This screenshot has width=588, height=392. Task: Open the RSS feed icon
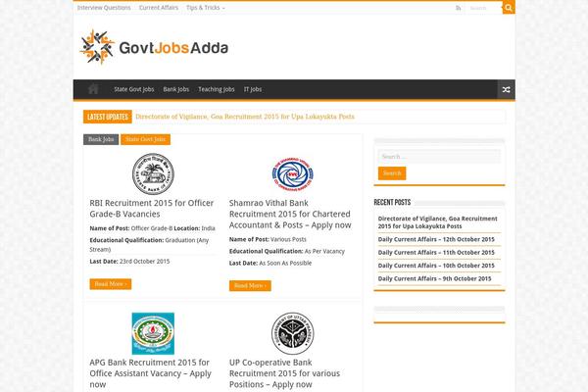click(458, 8)
